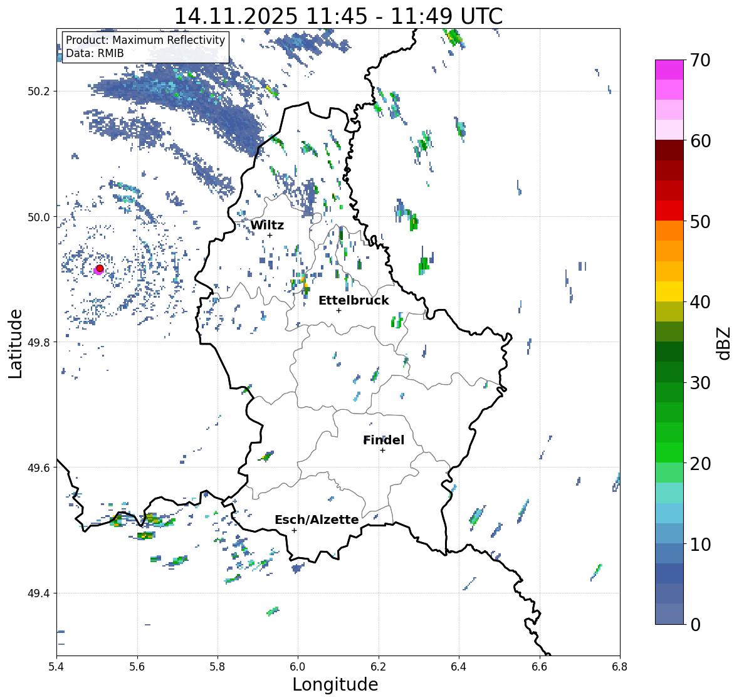The width and height of the screenshot is (739, 700).
Task: Click longitude tick 5.6
Action: point(137,667)
